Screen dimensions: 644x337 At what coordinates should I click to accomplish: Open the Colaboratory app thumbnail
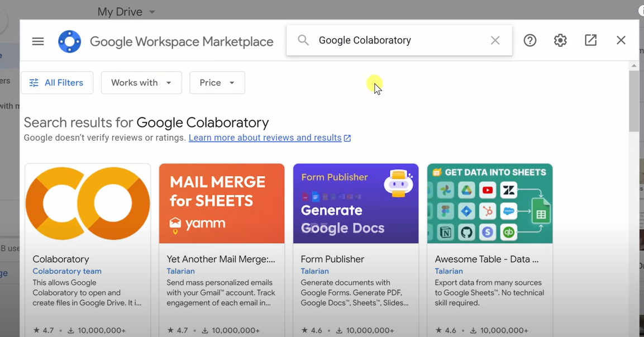click(88, 203)
